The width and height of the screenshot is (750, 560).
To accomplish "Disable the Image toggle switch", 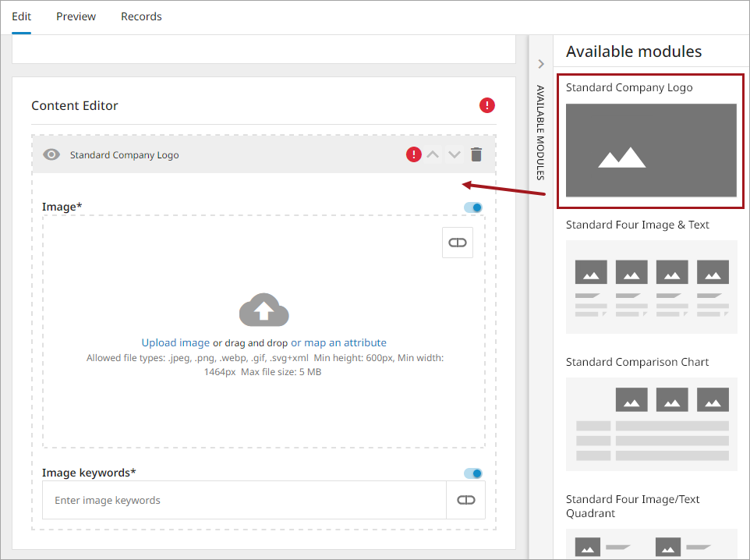I will coord(473,207).
